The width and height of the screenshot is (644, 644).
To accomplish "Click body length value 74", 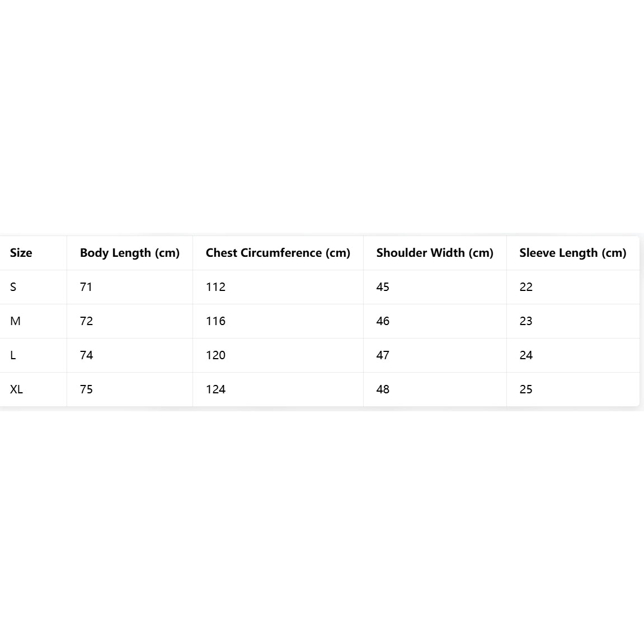I will pyautogui.click(x=86, y=355).
